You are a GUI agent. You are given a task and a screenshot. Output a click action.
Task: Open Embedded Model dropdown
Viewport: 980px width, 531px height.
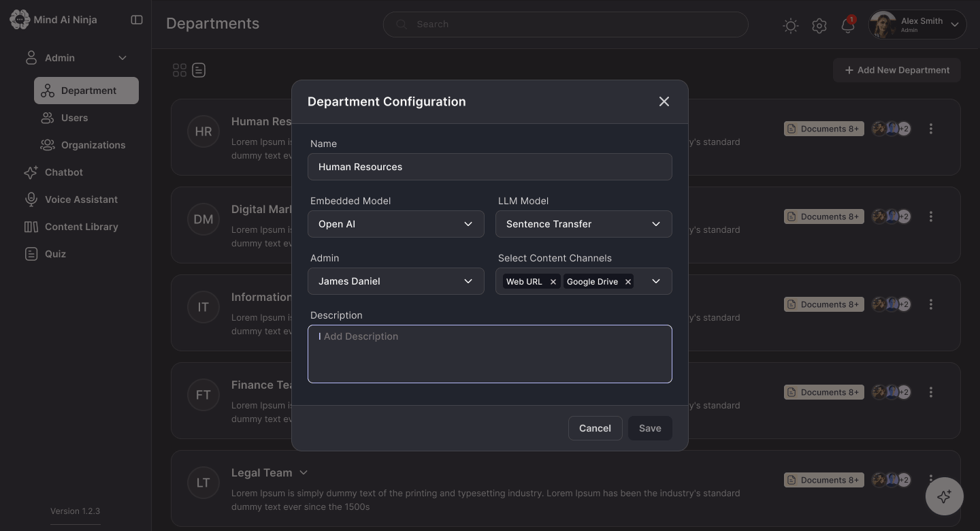coord(396,224)
